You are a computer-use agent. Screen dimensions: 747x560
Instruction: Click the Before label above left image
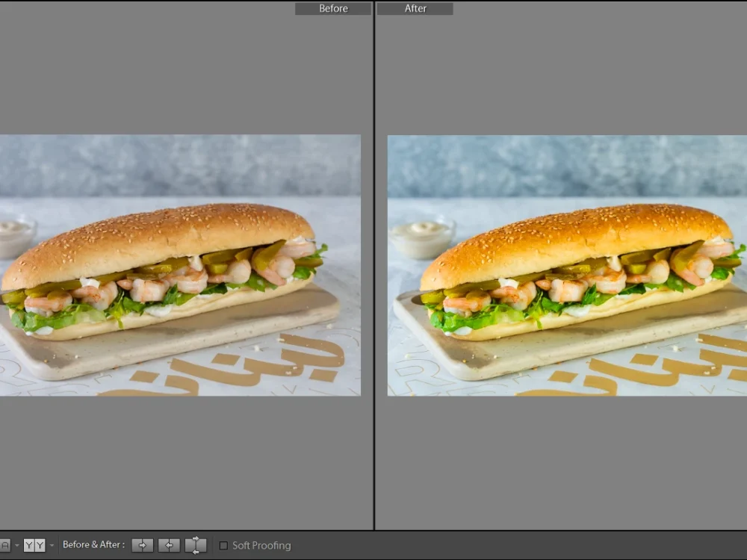[333, 8]
